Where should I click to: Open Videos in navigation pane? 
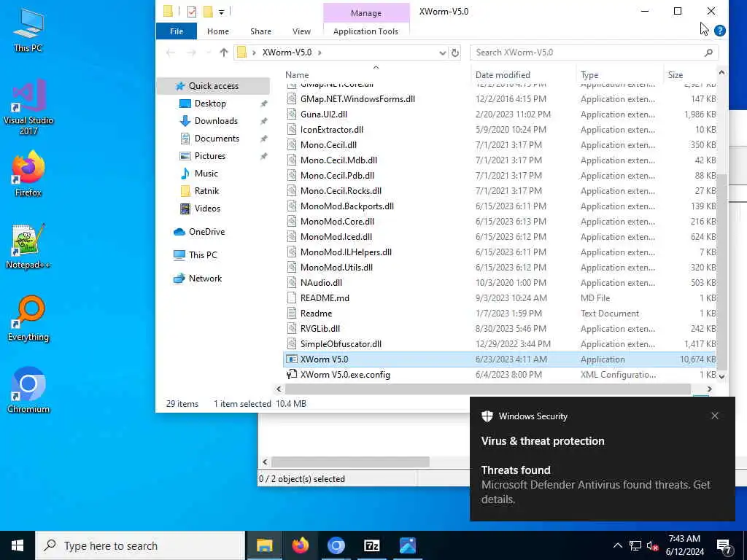click(207, 209)
